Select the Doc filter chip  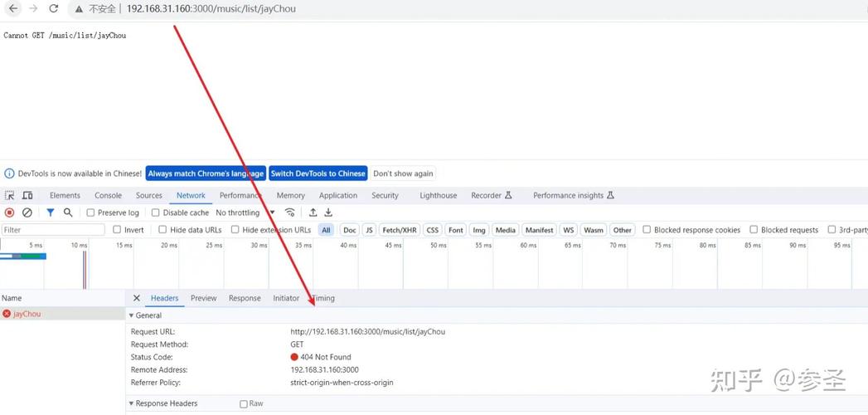tap(349, 230)
